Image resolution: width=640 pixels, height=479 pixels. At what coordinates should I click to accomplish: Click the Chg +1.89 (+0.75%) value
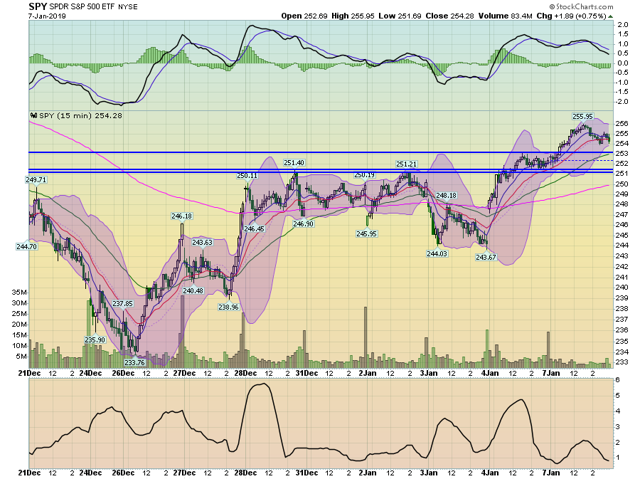pyautogui.click(x=571, y=16)
